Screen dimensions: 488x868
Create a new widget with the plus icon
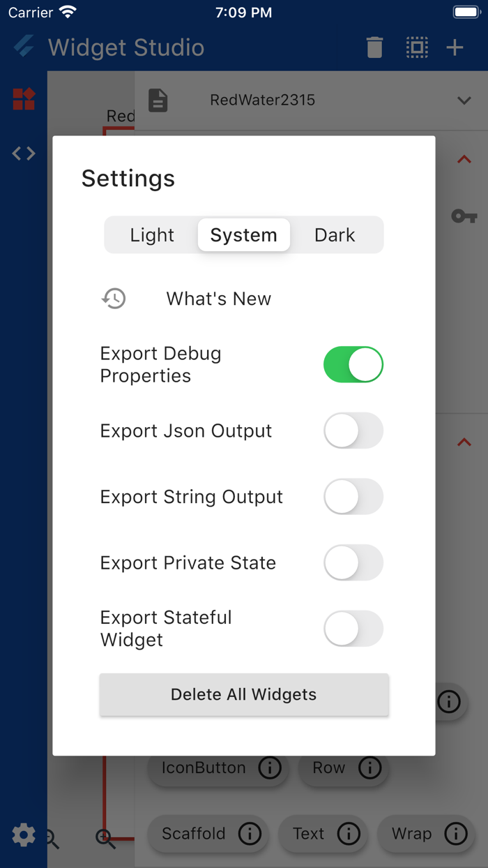(x=455, y=47)
